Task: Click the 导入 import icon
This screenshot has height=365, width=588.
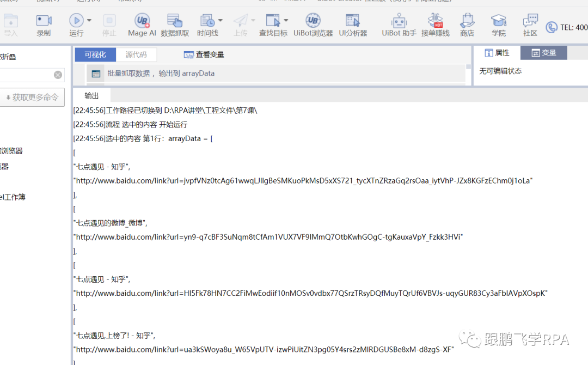Action: tap(10, 25)
